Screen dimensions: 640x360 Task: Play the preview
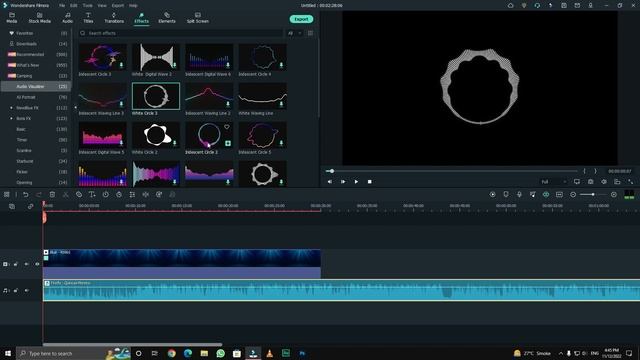point(356,182)
